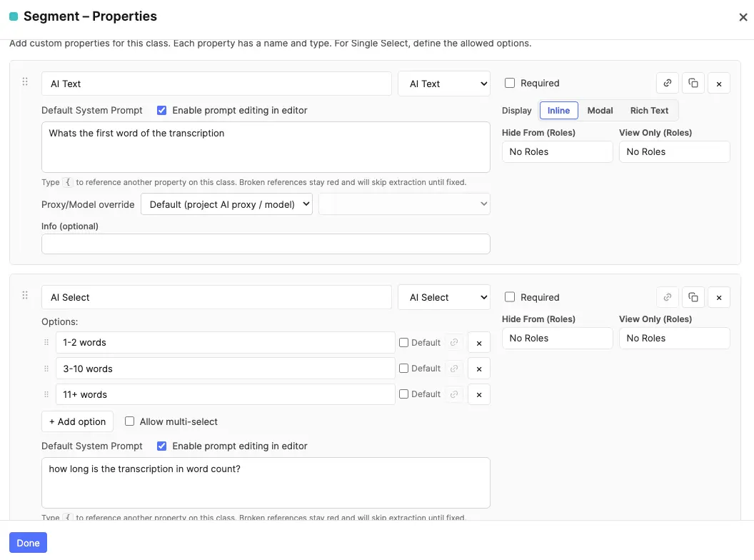Edit the 3-10 words option field
754x560 pixels.
tap(226, 369)
